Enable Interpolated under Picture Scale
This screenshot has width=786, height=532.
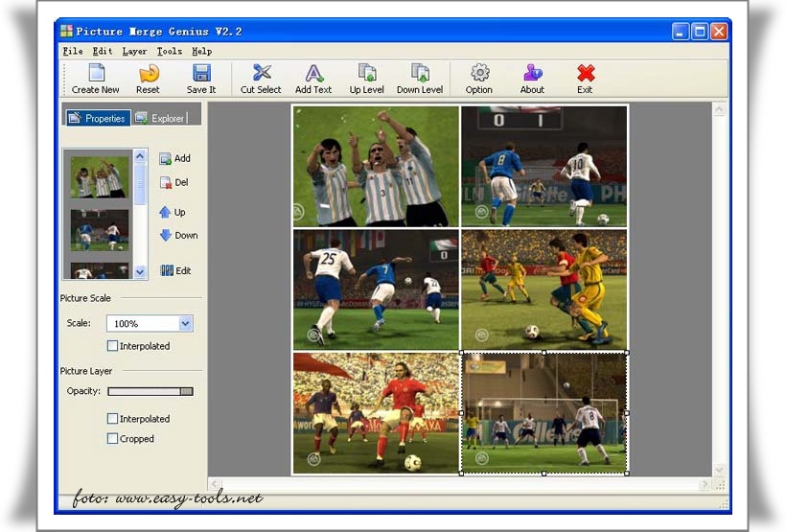(x=113, y=346)
